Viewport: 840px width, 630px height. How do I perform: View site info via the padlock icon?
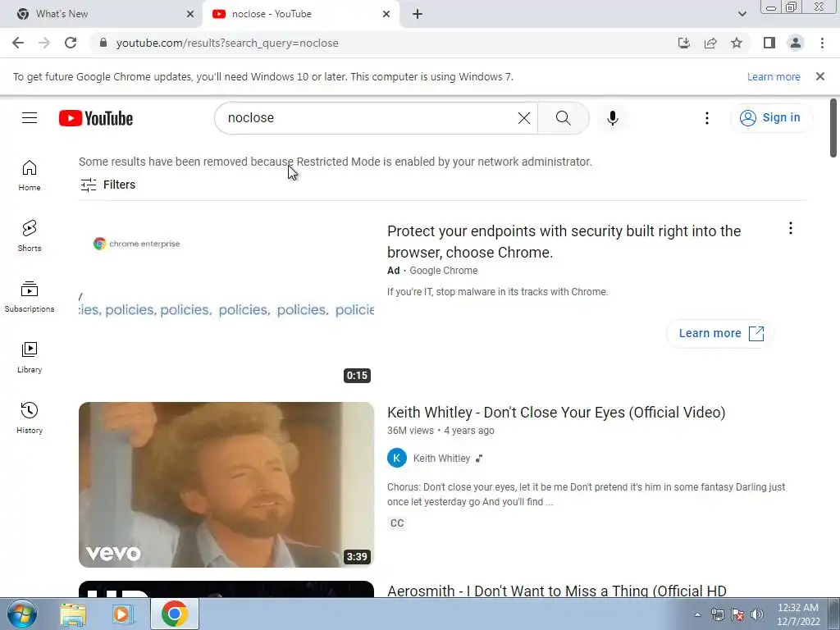[x=103, y=43]
